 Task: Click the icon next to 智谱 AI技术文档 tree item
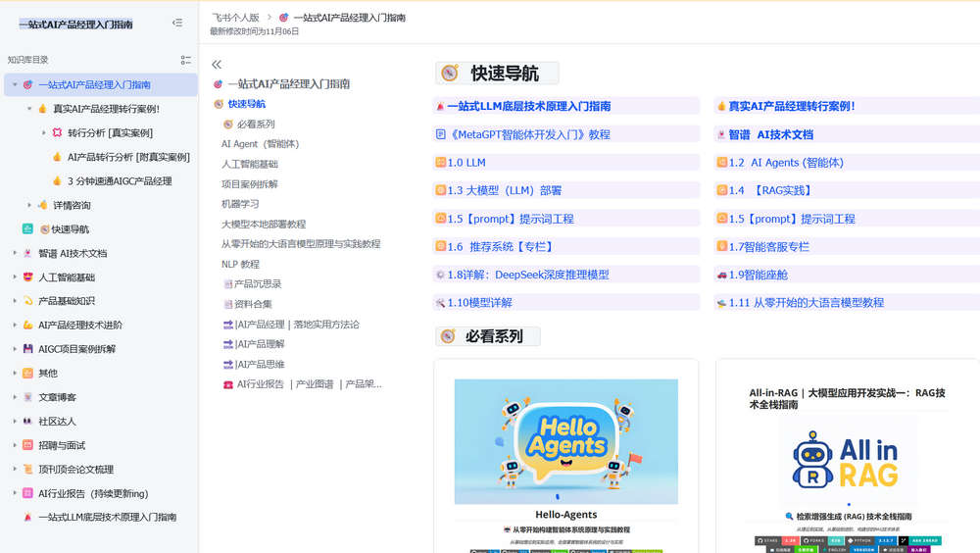pyautogui.click(x=27, y=253)
